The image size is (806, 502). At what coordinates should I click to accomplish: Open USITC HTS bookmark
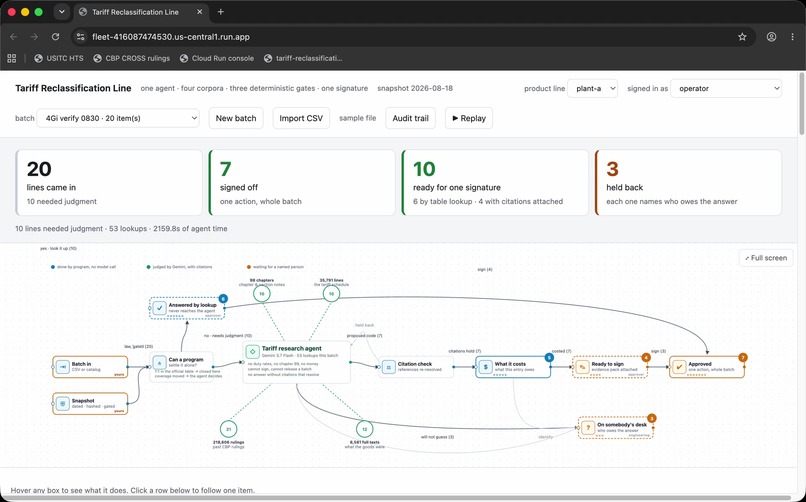(59, 59)
